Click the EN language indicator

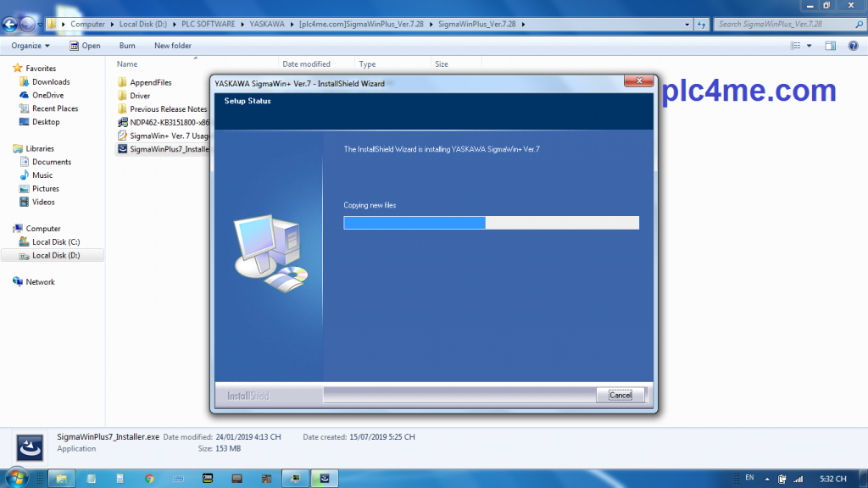[749, 478]
